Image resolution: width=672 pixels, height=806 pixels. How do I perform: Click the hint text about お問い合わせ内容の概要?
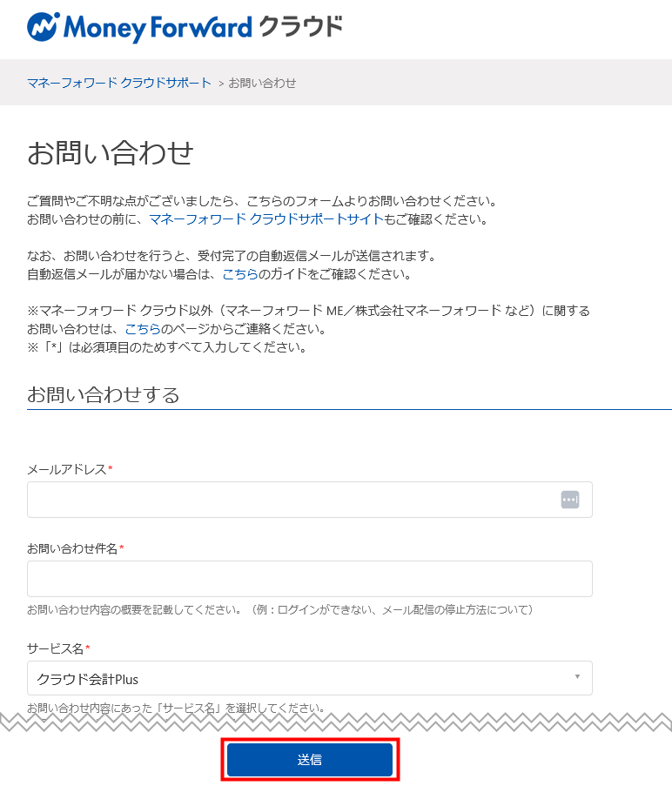tap(280, 610)
